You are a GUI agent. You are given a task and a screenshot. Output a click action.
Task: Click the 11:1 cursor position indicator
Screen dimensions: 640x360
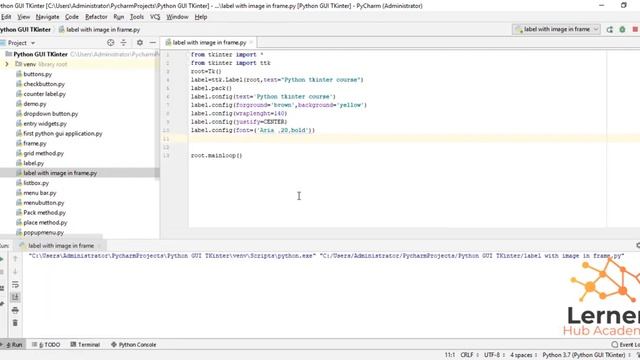pos(450,355)
